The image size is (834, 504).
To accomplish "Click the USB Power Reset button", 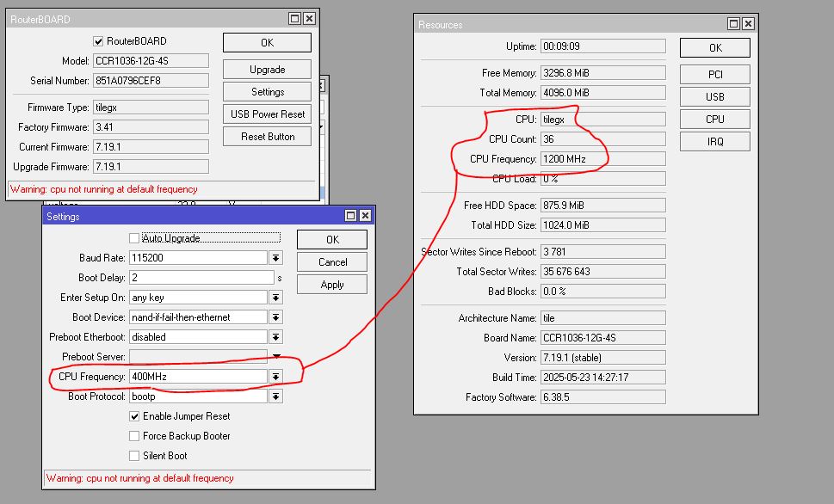I will coord(267,114).
